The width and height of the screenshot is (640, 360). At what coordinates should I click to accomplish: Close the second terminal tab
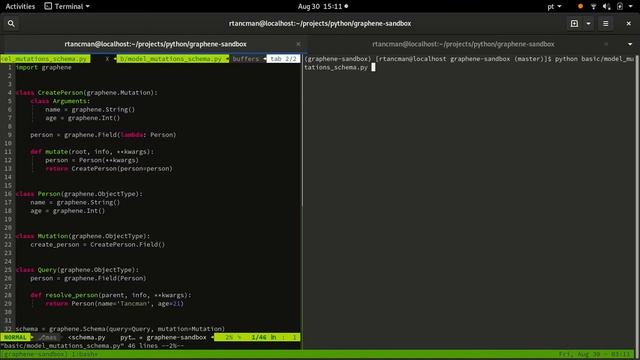(606, 44)
